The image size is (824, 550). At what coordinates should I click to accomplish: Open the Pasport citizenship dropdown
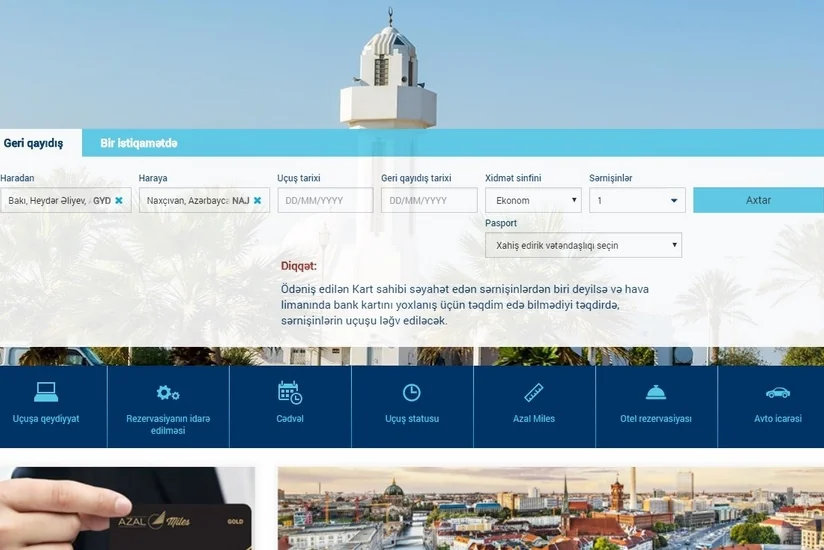[x=583, y=245]
